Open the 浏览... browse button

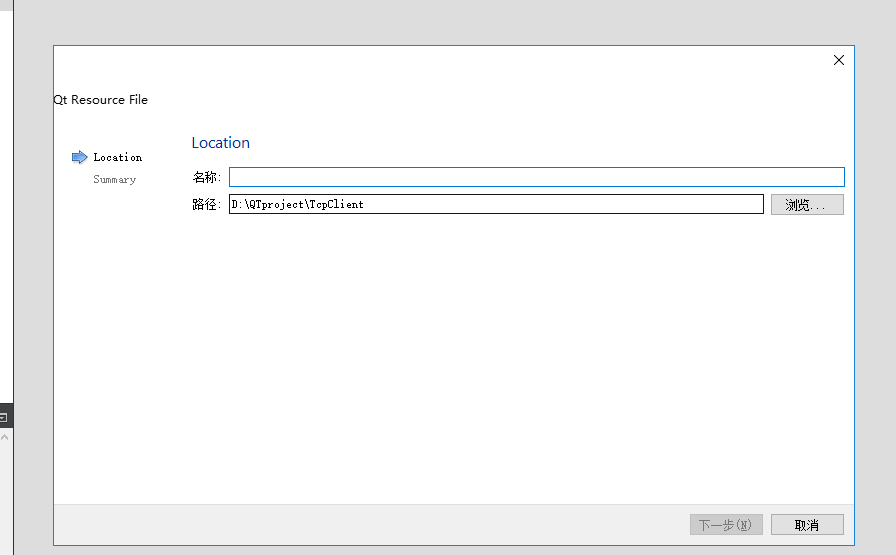coord(807,205)
